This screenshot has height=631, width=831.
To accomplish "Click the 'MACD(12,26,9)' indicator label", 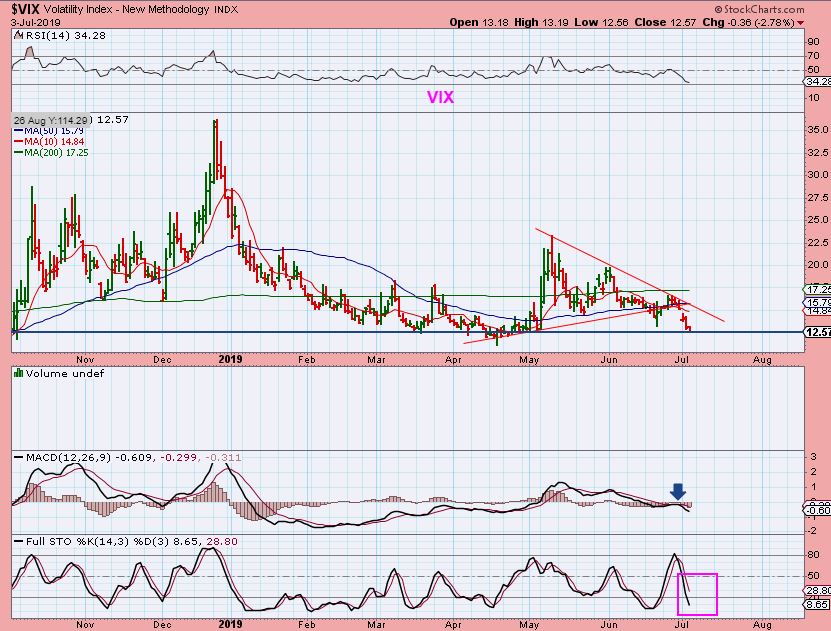I will (68, 457).
